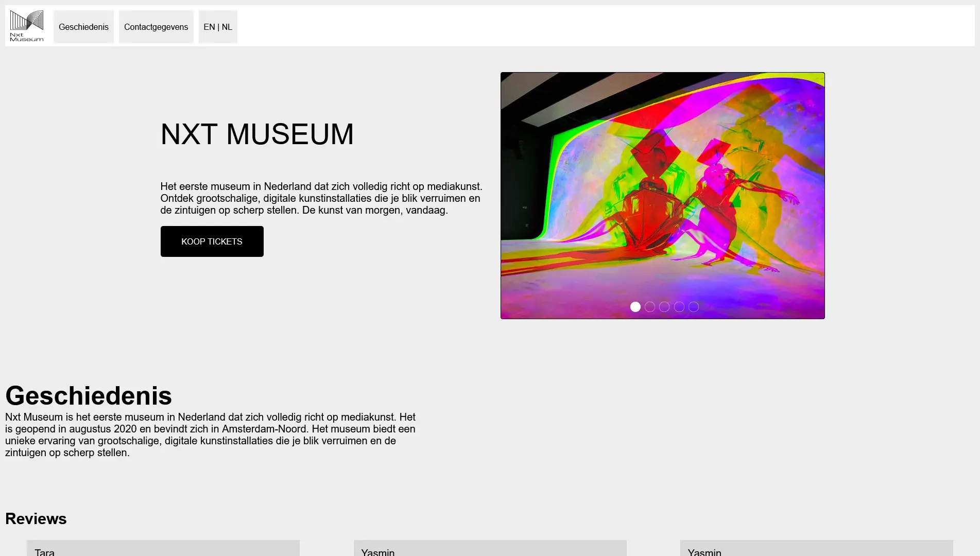Open Tara's review card
This screenshot has width=980, height=556.
[163, 549]
